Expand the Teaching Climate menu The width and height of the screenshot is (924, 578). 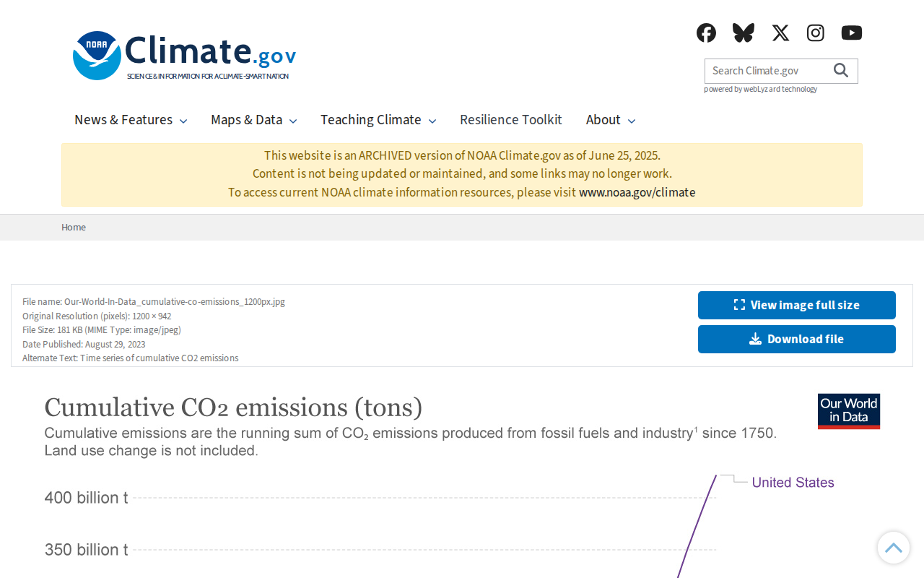point(378,119)
